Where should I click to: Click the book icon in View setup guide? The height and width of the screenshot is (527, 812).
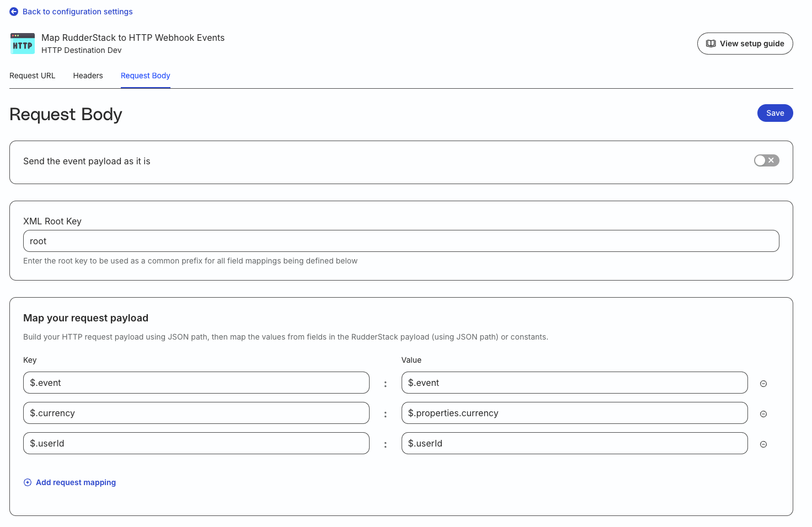pyautogui.click(x=711, y=44)
